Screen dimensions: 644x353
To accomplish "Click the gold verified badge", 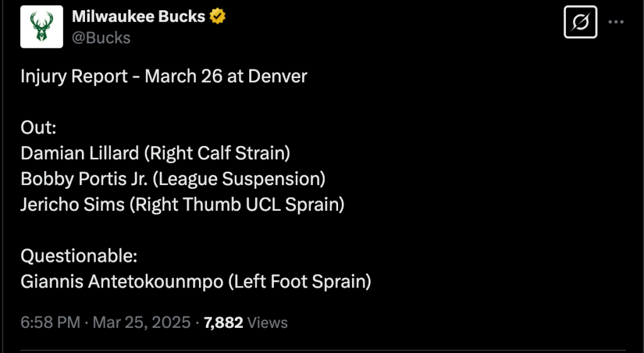I will point(218,17).
